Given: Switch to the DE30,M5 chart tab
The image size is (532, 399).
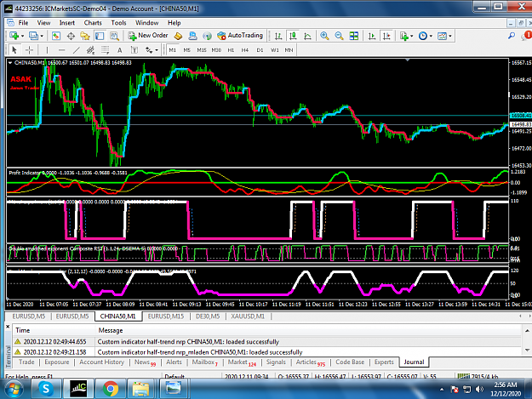Looking at the screenshot, I should [208, 316].
